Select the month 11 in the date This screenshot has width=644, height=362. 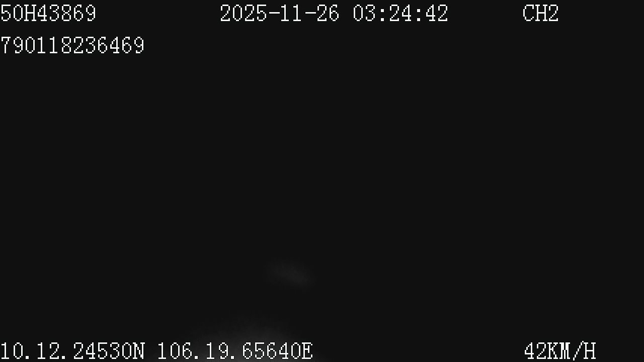tap(291, 14)
